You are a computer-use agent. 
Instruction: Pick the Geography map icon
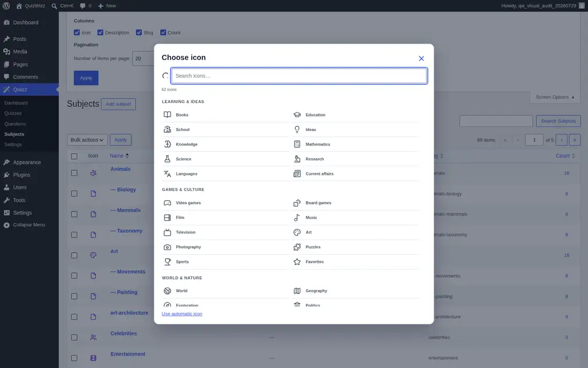pos(355,290)
